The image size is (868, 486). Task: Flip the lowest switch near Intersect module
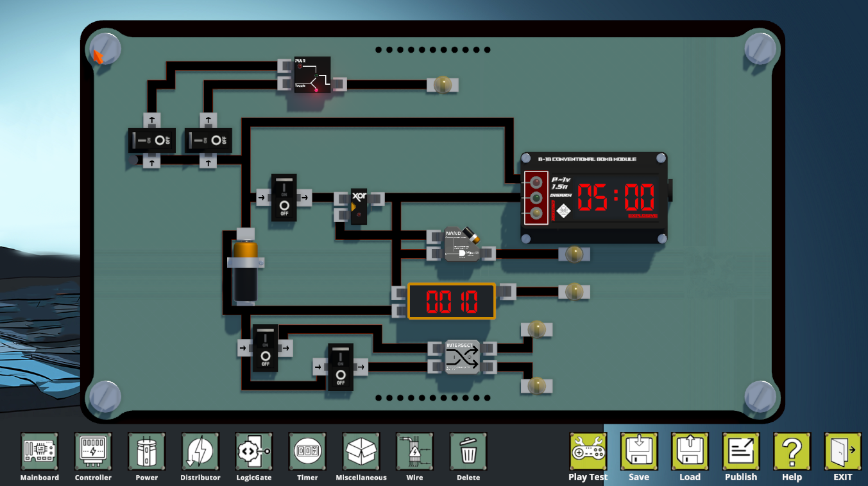point(341,367)
